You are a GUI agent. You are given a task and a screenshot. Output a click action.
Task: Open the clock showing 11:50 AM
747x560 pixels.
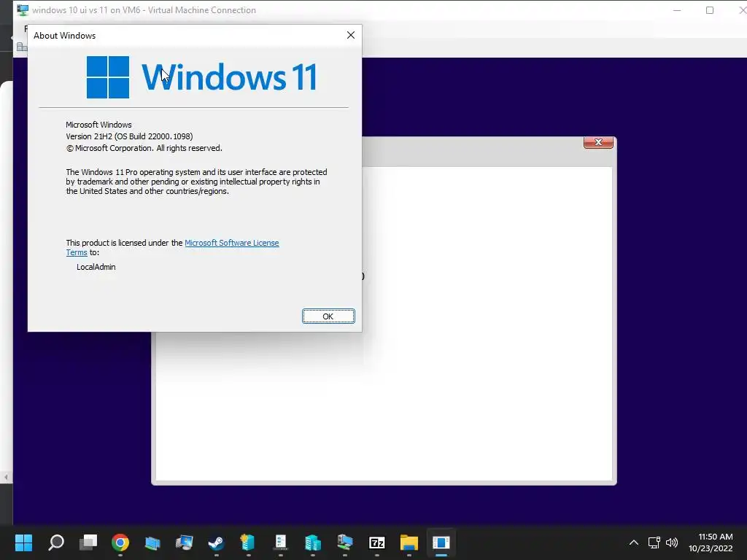[x=711, y=542]
